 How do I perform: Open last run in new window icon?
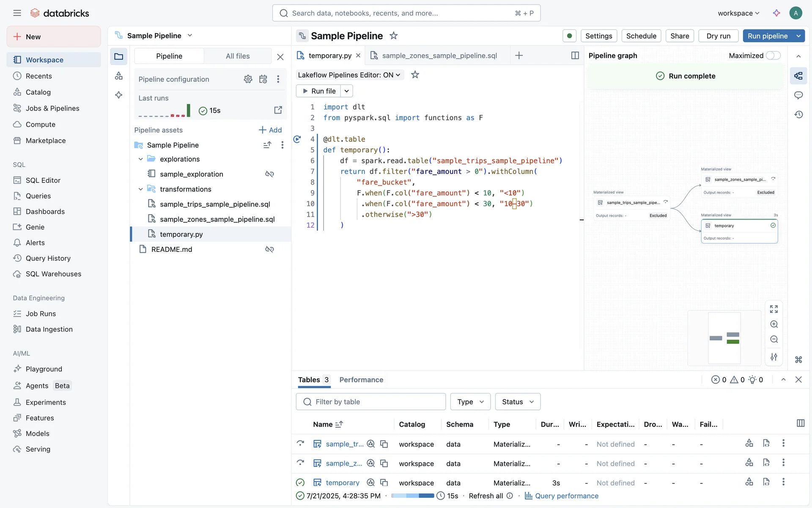click(x=278, y=110)
